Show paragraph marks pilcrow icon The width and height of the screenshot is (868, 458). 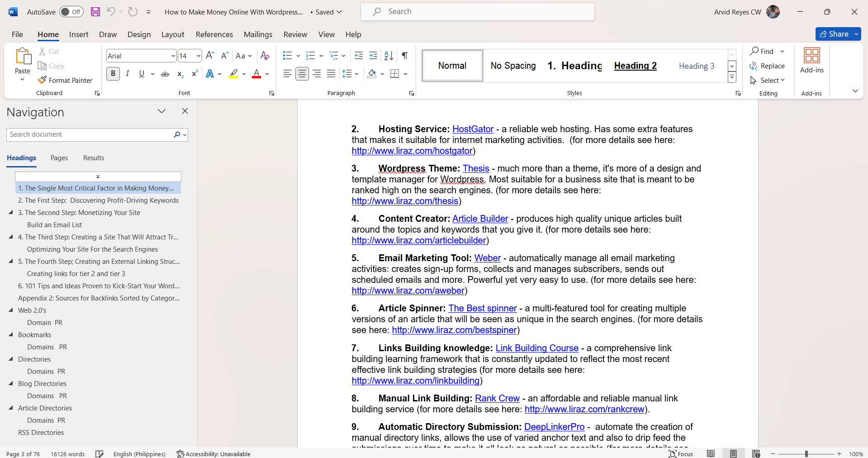pos(405,55)
